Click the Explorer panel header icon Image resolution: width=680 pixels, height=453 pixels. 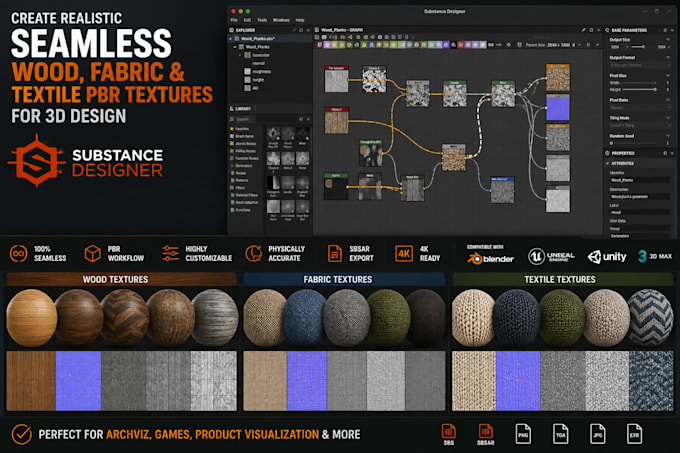pos(232,30)
